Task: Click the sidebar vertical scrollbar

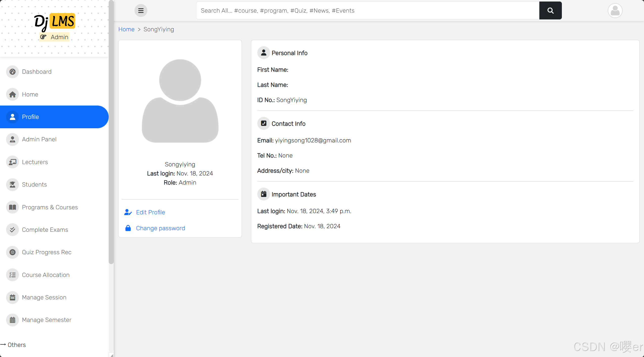Action: [111, 131]
